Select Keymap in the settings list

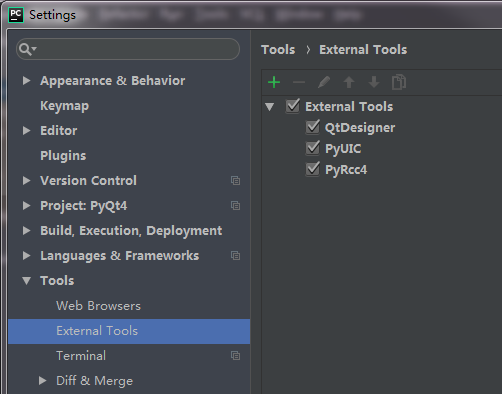pyautogui.click(x=65, y=106)
